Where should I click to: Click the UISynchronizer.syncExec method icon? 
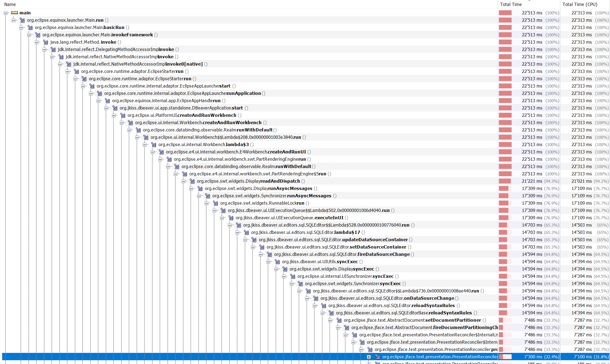point(293,276)
